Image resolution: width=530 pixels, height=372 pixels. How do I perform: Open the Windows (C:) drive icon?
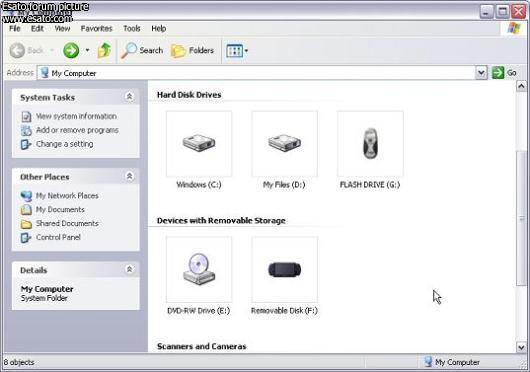tap(199, 144)
